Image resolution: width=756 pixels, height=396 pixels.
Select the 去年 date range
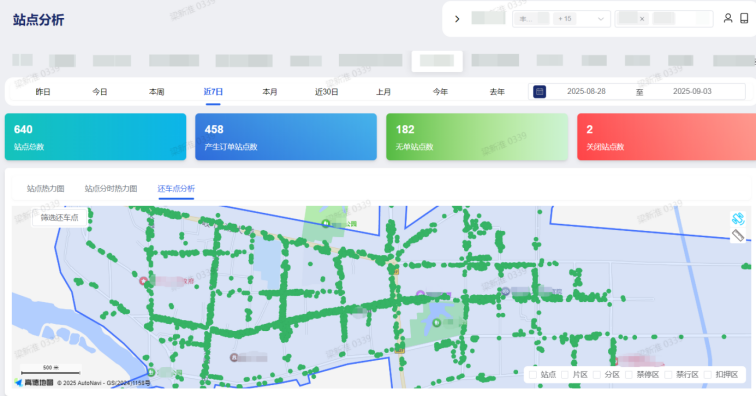(497, 92)
